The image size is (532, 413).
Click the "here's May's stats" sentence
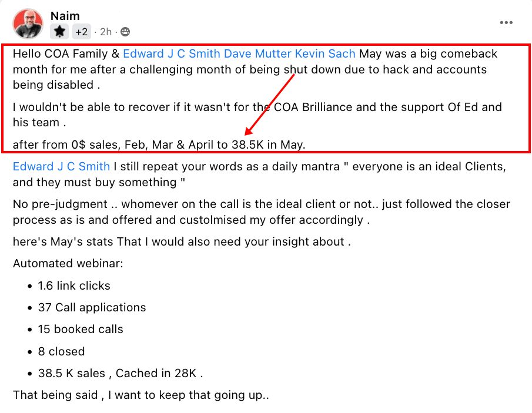pos(182,242)
